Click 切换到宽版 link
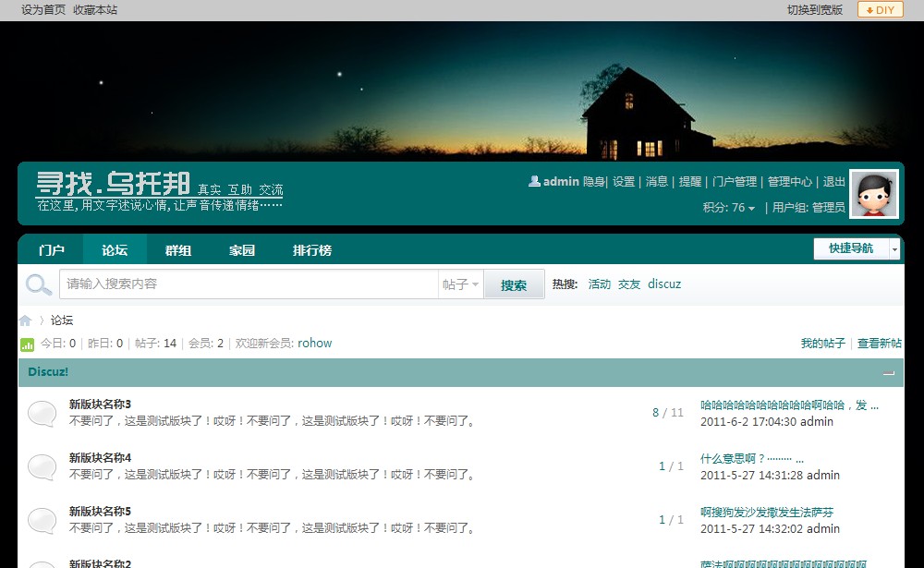Viewport: 924px width, 568px height. [x=815, y=9]
